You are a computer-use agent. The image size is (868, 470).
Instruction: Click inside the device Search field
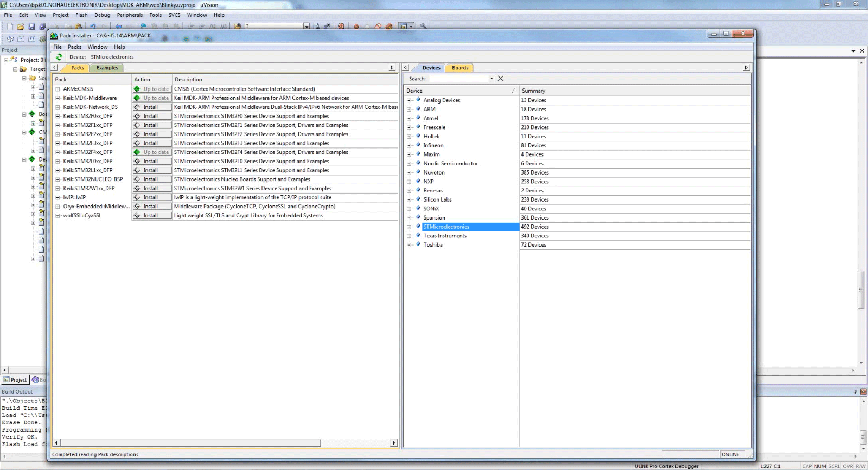pyautogui.click(x=458, y=79)
